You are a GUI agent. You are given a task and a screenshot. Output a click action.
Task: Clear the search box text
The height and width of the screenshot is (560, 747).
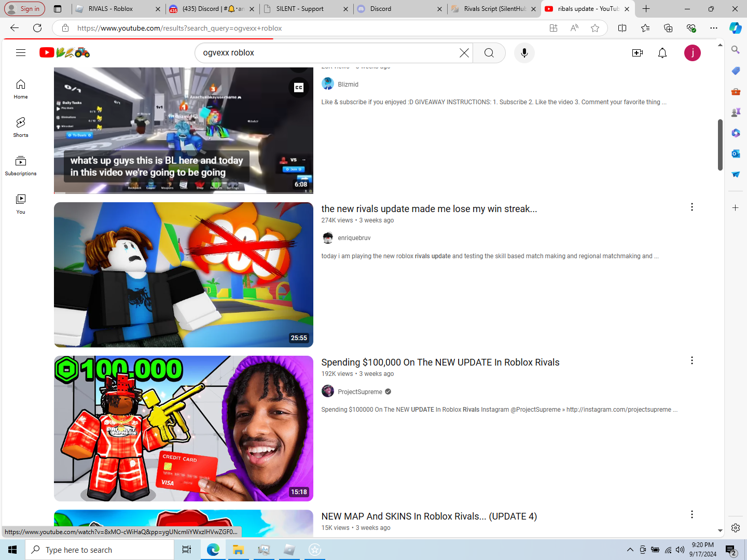tap(464, 53)
